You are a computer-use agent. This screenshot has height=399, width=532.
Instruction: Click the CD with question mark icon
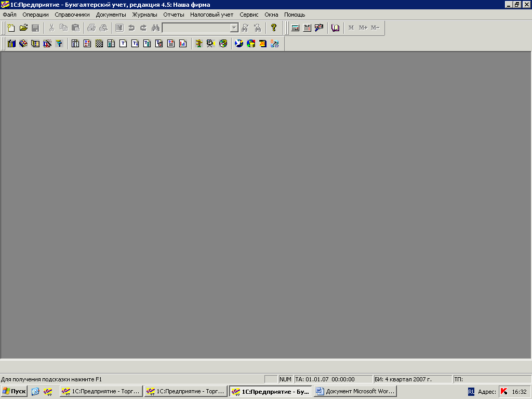pyautogui.click(x=223, y=44)
